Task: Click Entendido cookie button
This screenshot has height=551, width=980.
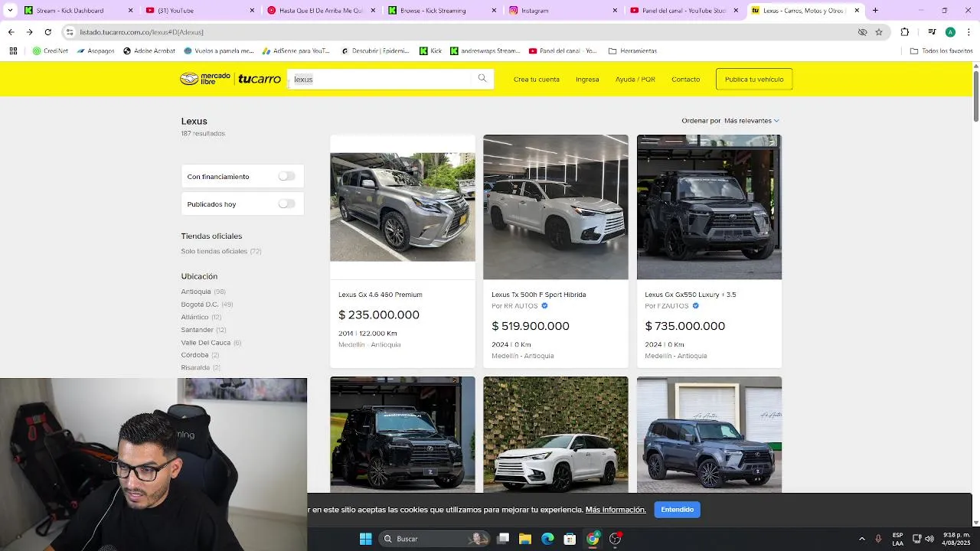Action: pyautogui.click(x=677, y=510)
